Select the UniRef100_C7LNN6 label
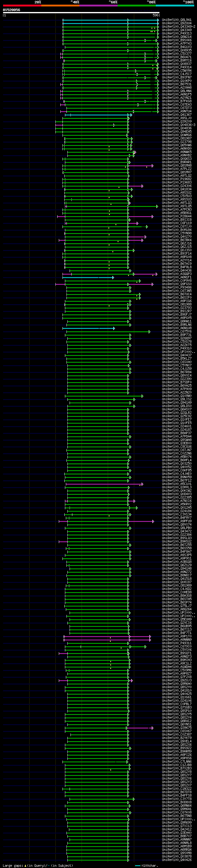The width and height of the screenshot is (197, 868). 176,761
